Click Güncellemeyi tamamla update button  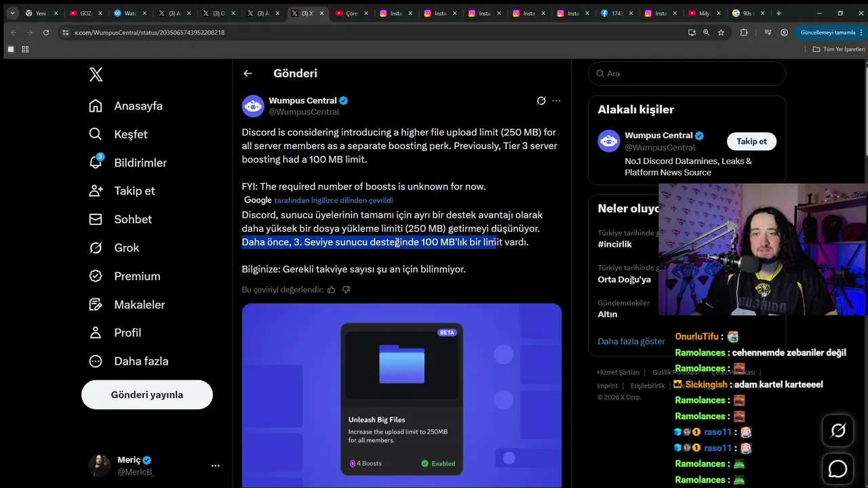830,32
